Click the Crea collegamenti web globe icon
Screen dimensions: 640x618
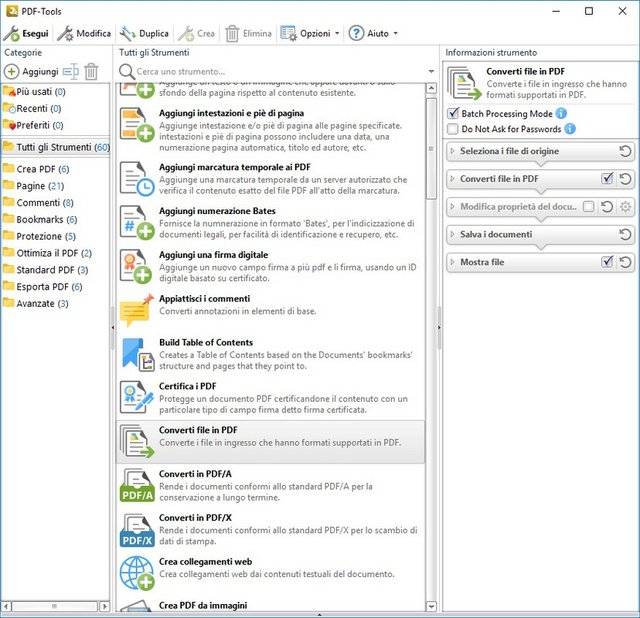point(137,573)
